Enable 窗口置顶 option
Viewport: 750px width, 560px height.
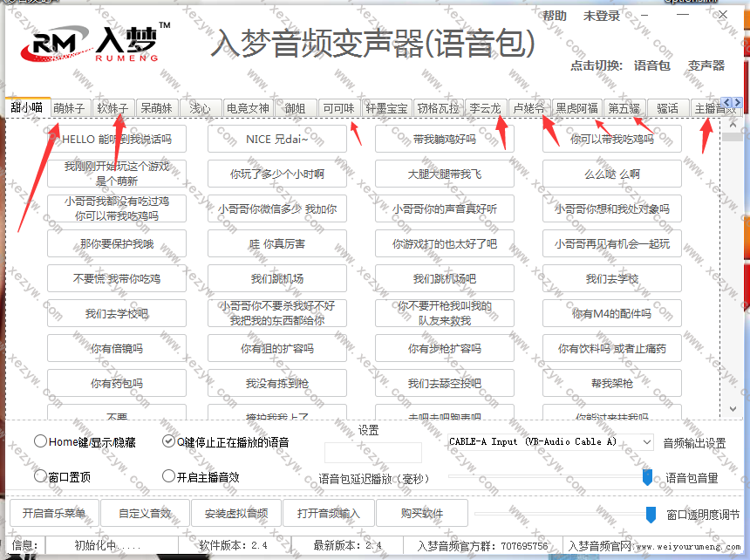[x=41, y=476]
